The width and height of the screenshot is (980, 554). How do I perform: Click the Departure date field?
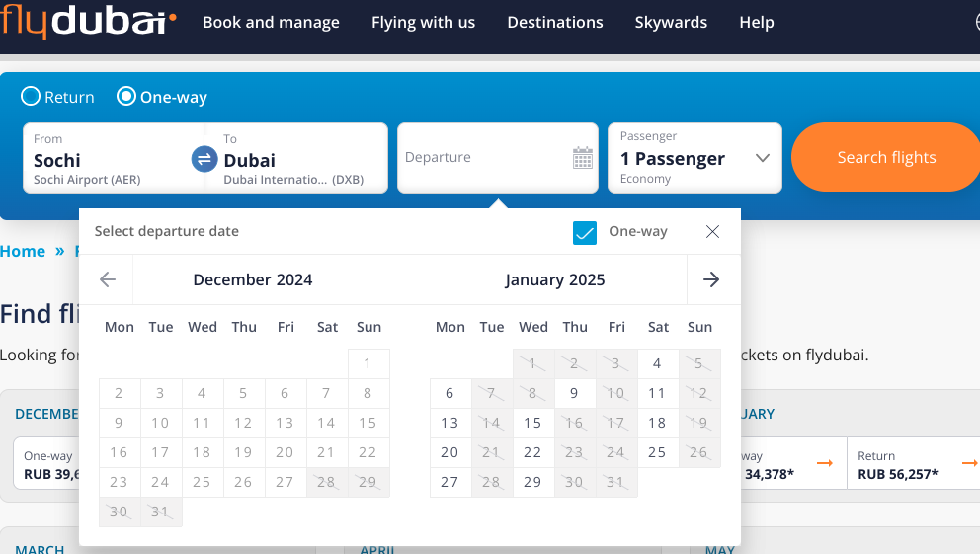(x=498, y=158)
